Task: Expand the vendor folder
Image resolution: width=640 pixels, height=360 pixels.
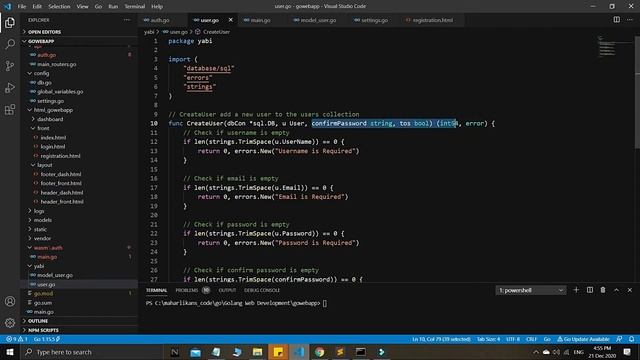Action: 42,238
